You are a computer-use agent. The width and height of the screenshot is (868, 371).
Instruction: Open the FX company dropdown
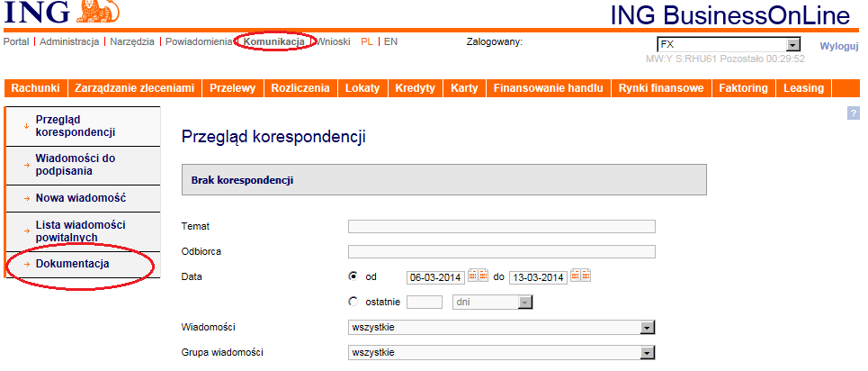(729, 45)
